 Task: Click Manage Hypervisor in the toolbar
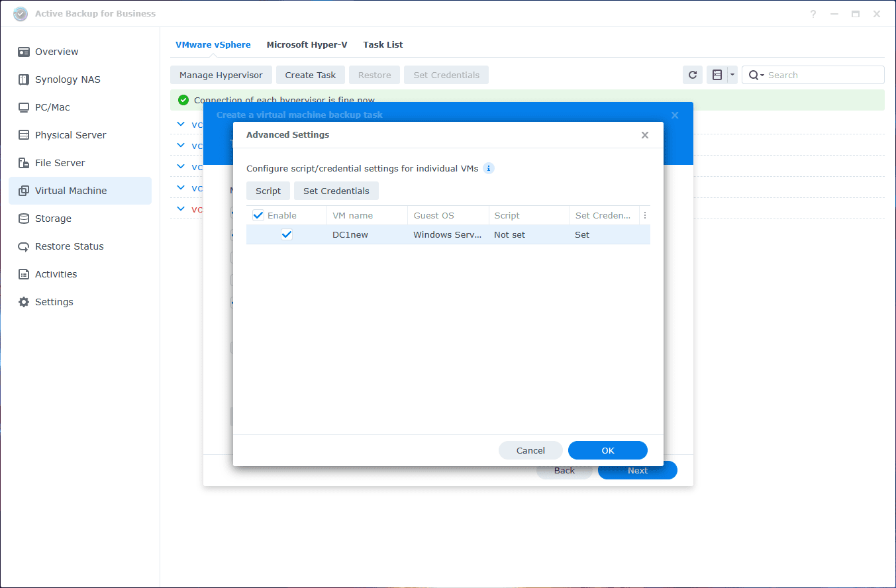(221, 75)
